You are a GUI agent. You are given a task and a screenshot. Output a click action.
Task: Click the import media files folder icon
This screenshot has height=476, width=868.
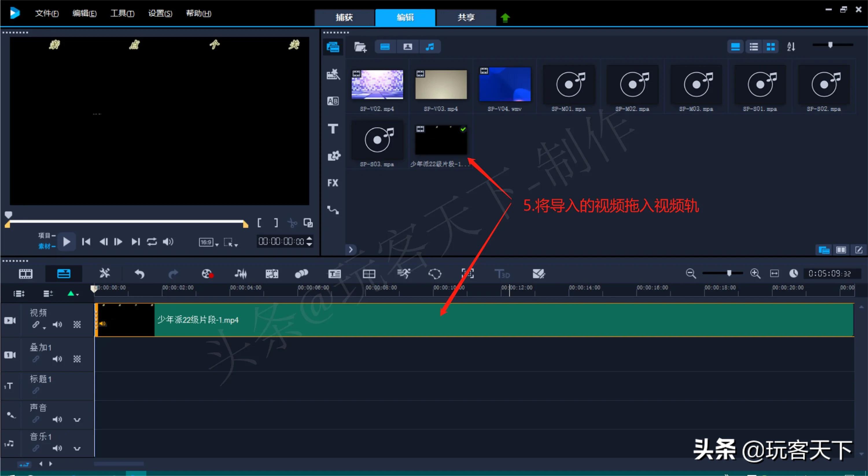tap(360, 47)
